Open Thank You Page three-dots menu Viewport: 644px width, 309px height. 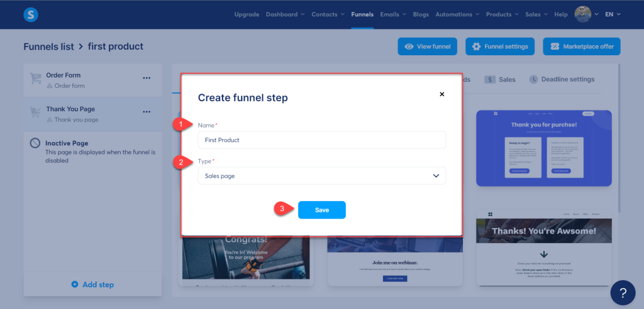tap(147, 112)
